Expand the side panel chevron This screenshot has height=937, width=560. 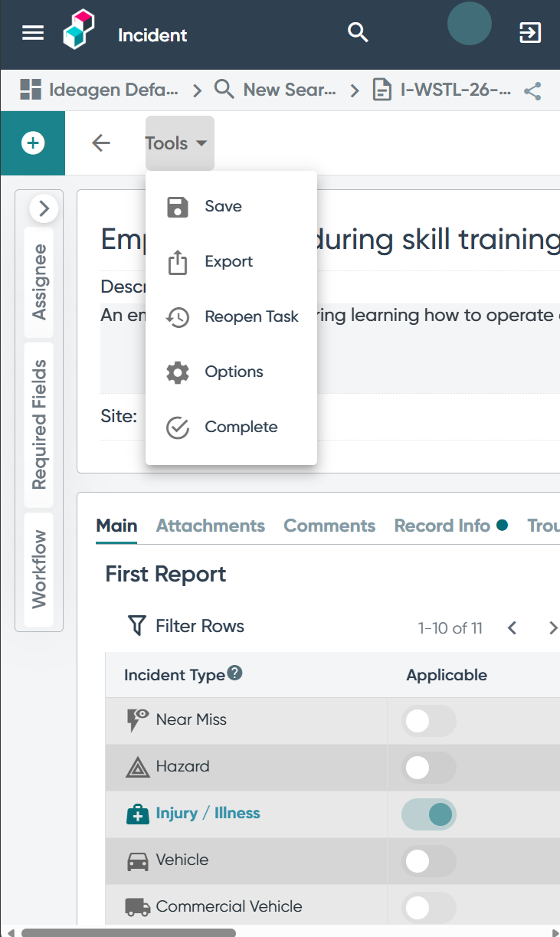tap(44, 208)
